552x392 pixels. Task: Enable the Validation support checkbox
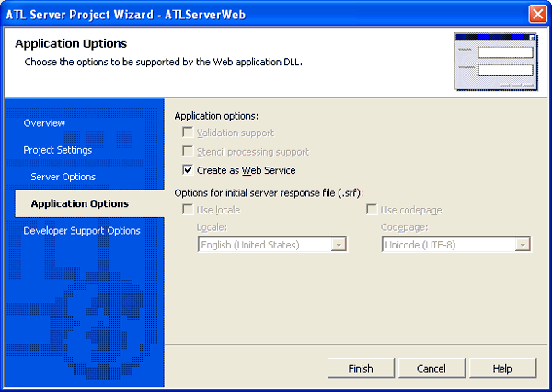tap(189, 133)
